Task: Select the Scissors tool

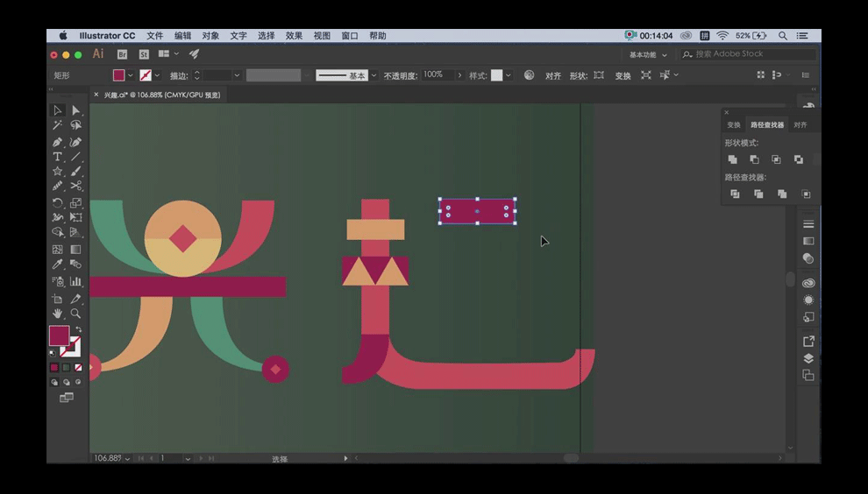Action: (76, 186)
